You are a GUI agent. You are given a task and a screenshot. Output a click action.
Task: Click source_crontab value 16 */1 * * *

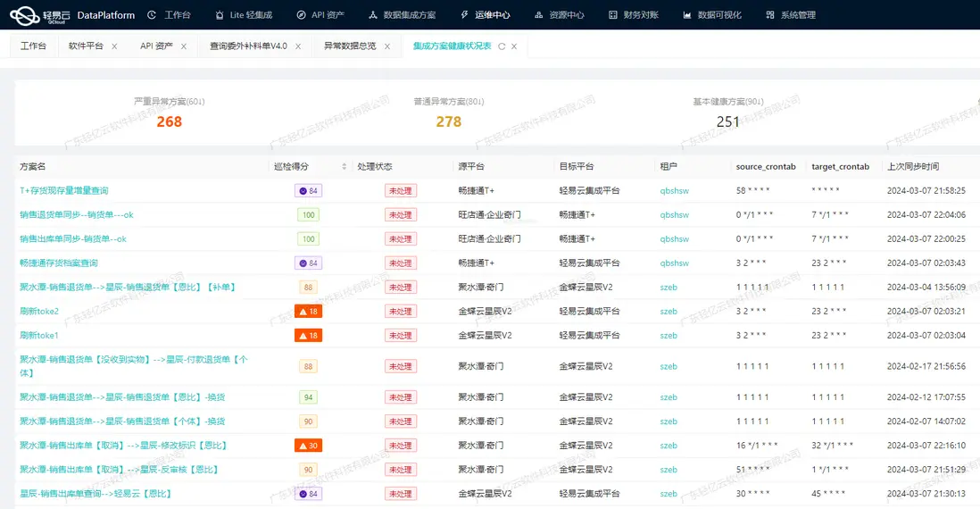757,446
